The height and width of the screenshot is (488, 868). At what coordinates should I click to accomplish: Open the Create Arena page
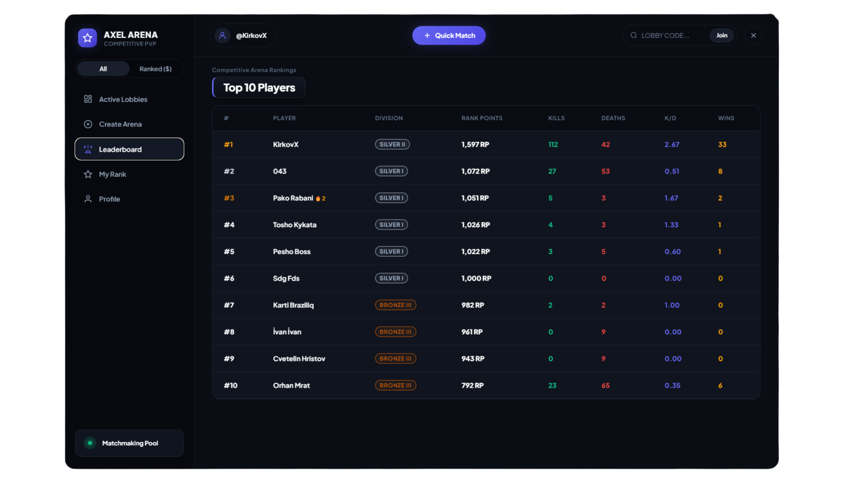[x=129, y=124]
